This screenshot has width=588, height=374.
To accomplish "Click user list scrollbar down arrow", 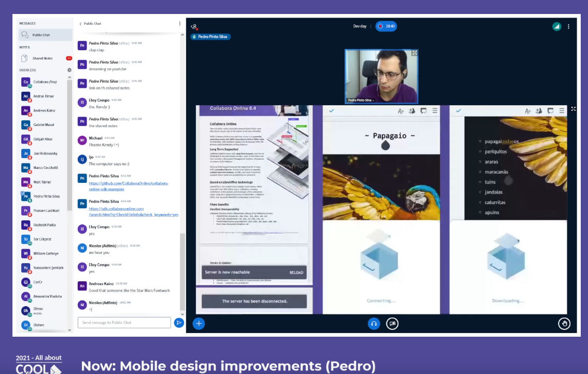I will coord(69,330).
